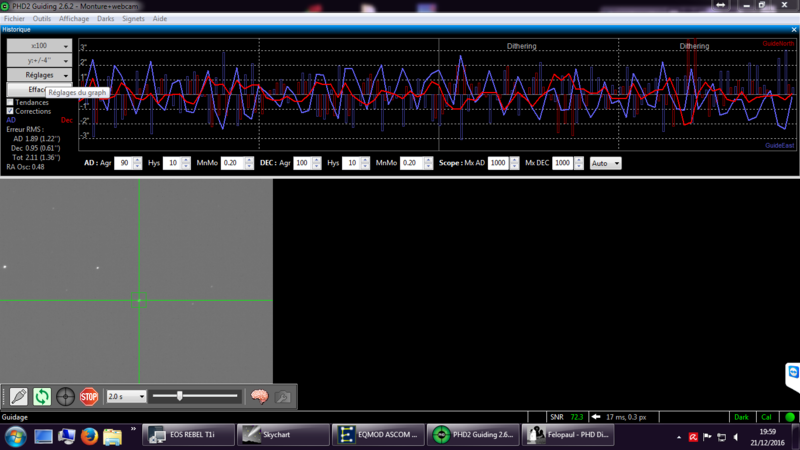
Task: Uncheck the Corrections checkbox
Action: [x=10, y=111]
